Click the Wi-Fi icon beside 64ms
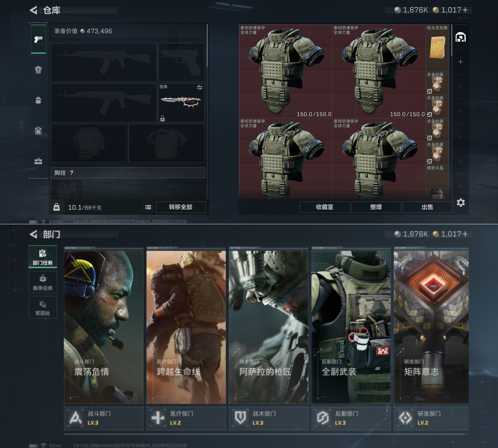The image size is (498, 448). click(x=43, y=222)
